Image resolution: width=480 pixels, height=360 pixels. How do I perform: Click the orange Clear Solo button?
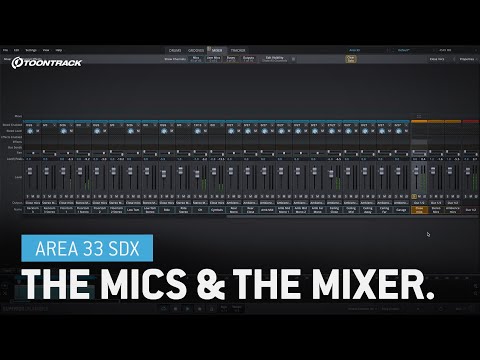[x=351, y=59]
